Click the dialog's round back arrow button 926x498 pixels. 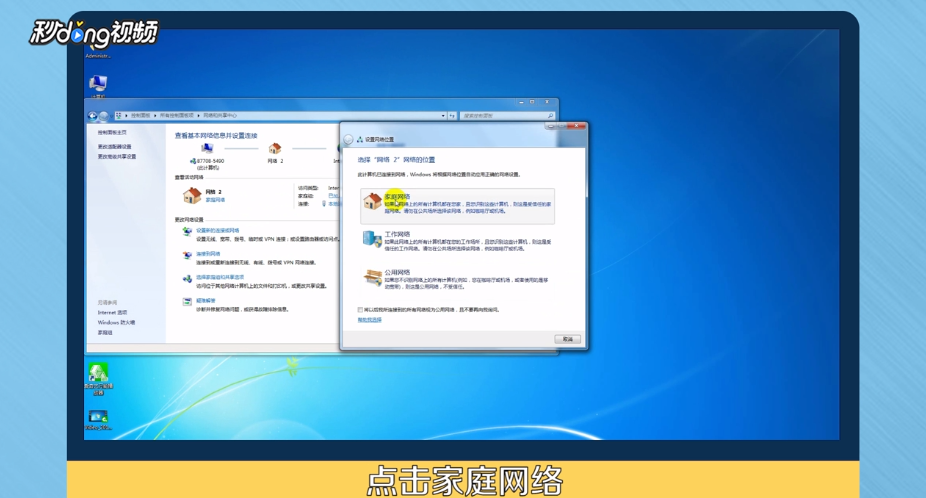tap(348, 139)
